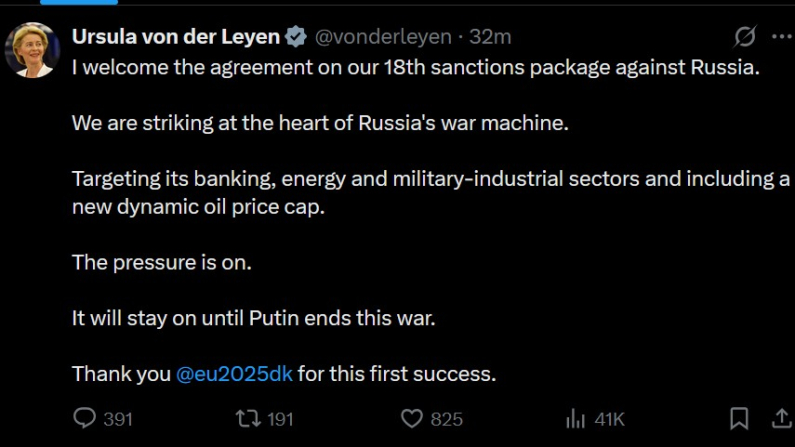Image resolution: width=795 pixels, height=447 pixels.
Task: Like the post with 825 likes
Action: [412, 418]
